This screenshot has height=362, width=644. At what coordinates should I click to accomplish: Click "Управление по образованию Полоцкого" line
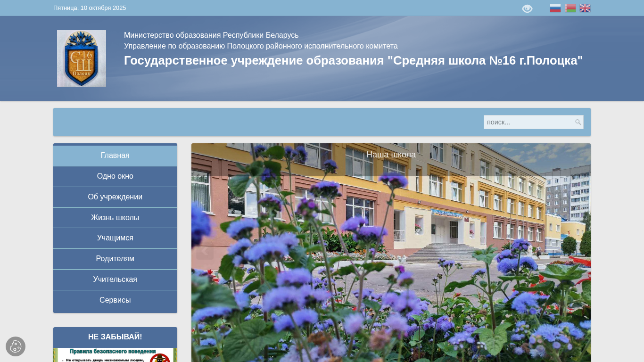click(261, 46)
